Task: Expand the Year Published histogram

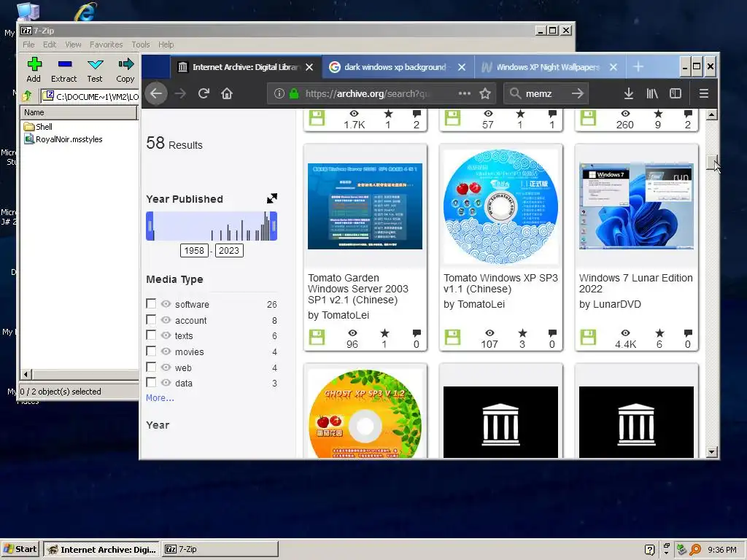Action: coord(272,198)
